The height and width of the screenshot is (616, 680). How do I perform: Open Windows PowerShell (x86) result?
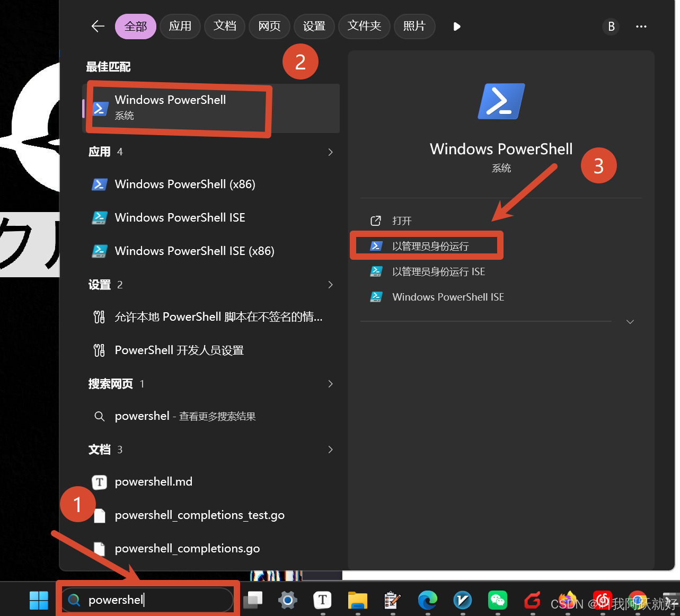pyautogui.click(x=211, y=184)
